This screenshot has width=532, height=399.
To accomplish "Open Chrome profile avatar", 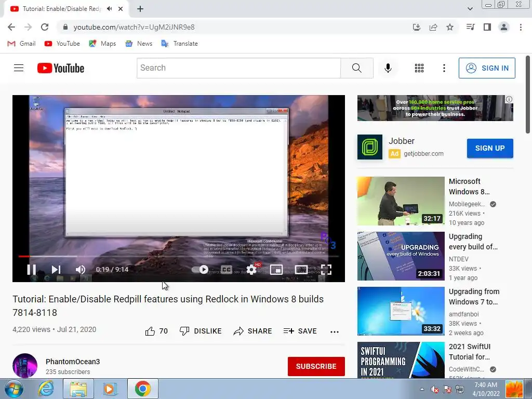I will tap(504, 27).
